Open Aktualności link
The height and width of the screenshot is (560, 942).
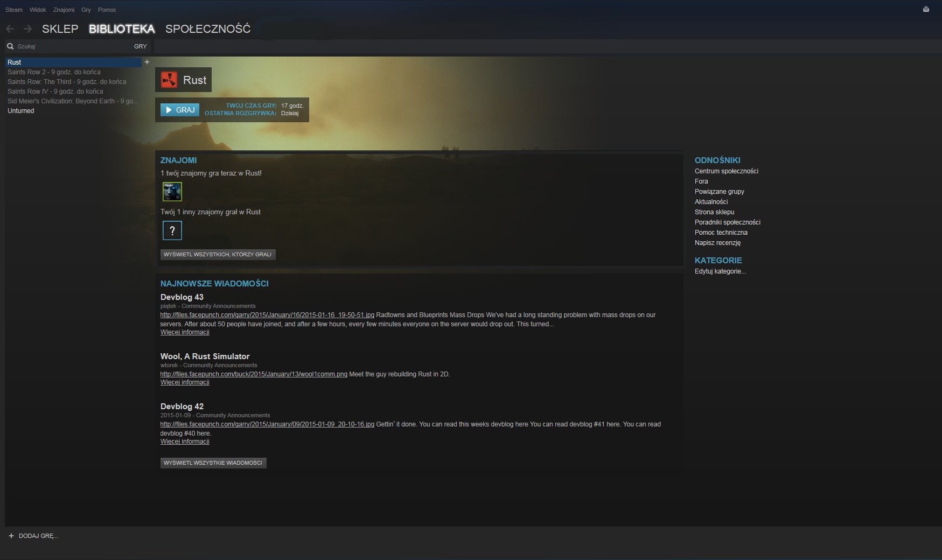[711, 202]
